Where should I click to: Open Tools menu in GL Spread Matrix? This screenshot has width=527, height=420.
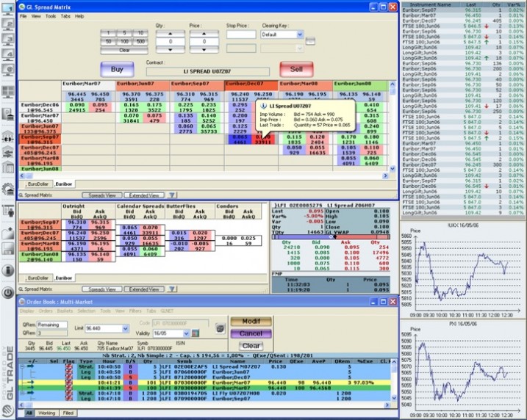click(51, 16)
